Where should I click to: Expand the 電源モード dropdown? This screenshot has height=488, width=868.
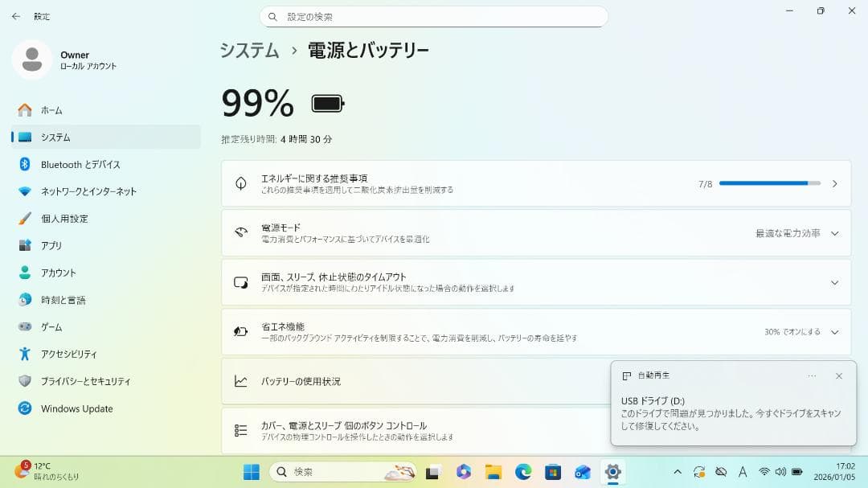point(837,233)
